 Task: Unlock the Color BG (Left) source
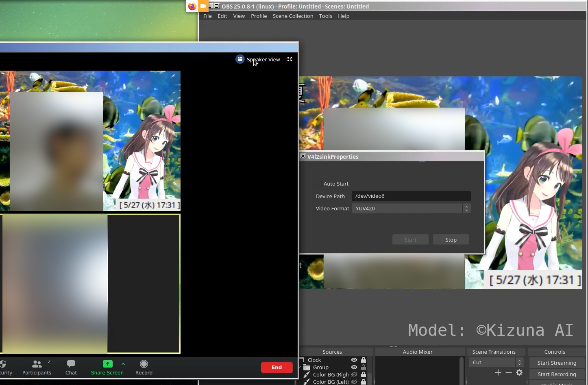coord(364,382)
